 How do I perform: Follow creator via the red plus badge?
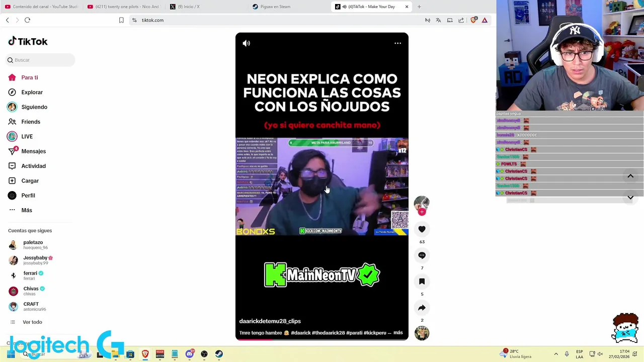coord(422,212)
